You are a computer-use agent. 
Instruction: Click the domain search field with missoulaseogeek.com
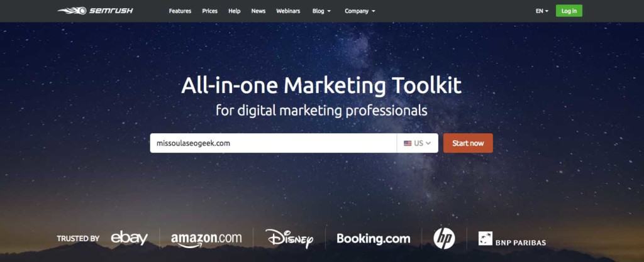273,143
